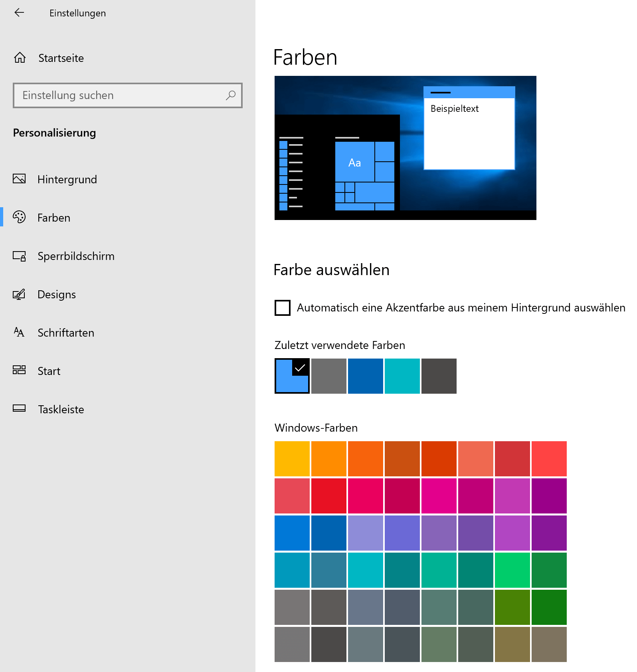Open Sperrbildschirm settings page
637x672 pixels.
pos(128,256)
